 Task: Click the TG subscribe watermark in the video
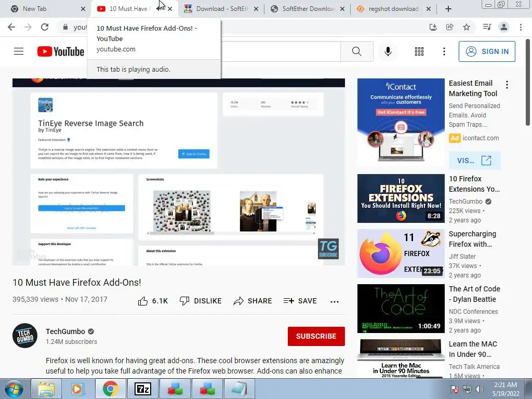328,249
